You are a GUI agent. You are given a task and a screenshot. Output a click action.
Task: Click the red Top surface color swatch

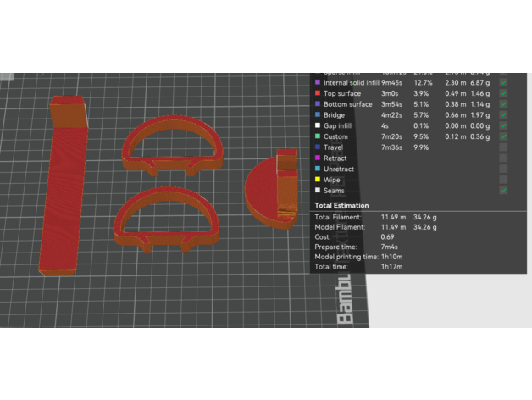point(317,93)
